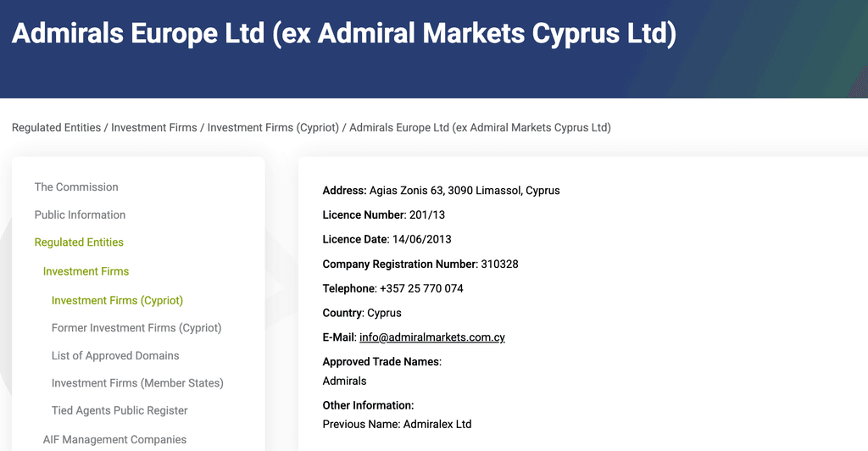Click the 'Approved Trade Names' label

point(382,362)
